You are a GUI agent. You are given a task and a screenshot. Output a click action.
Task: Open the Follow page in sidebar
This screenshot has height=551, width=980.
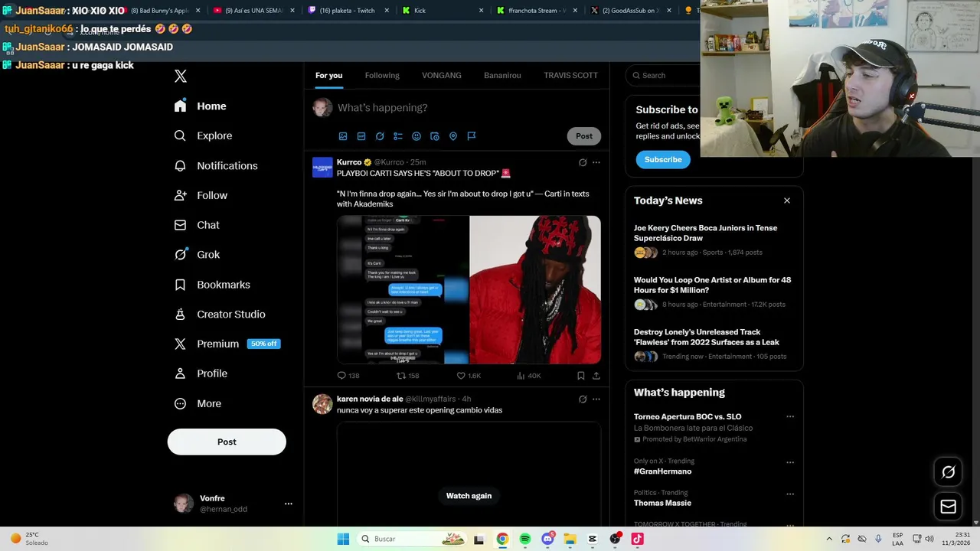pos(201,195)
